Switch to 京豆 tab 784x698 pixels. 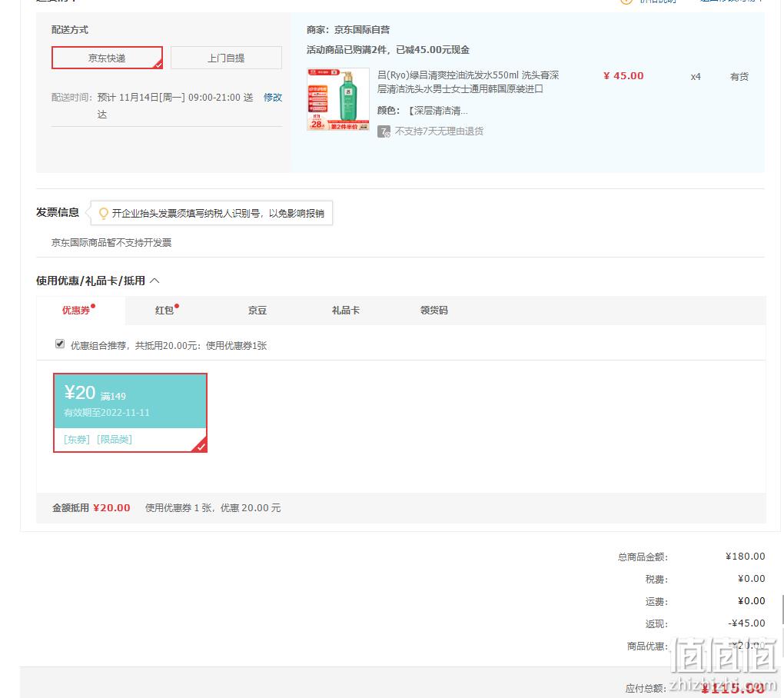click(x=257, y=311)
